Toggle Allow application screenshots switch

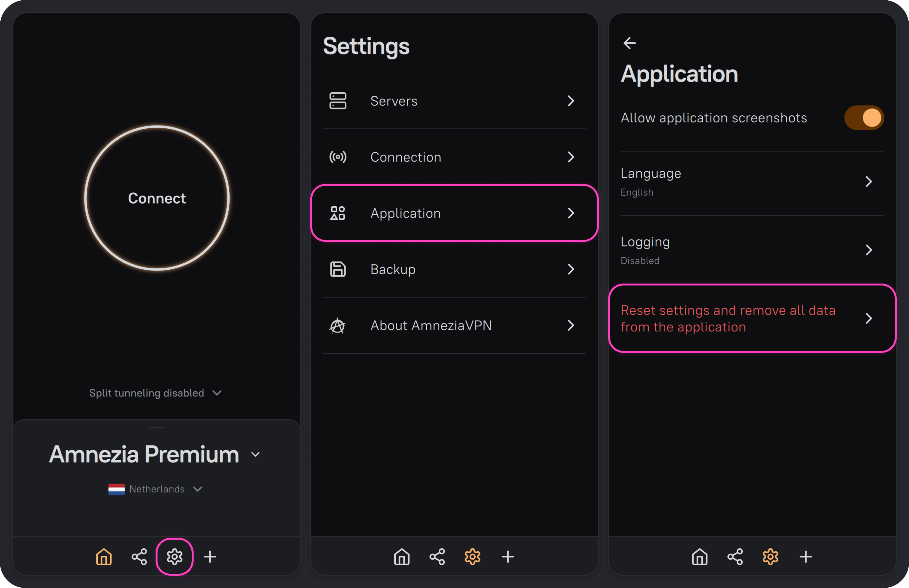(x=864, y=118)
